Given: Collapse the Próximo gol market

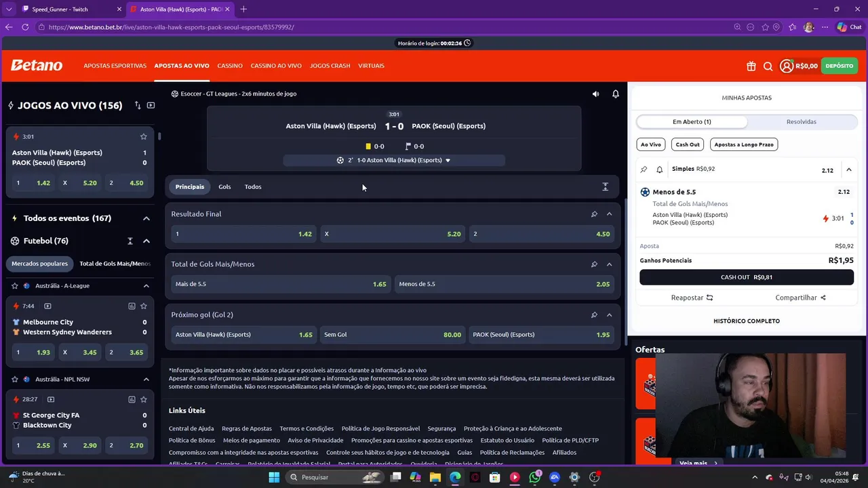Looking at the screenshot, I should [x=609, y=315].
